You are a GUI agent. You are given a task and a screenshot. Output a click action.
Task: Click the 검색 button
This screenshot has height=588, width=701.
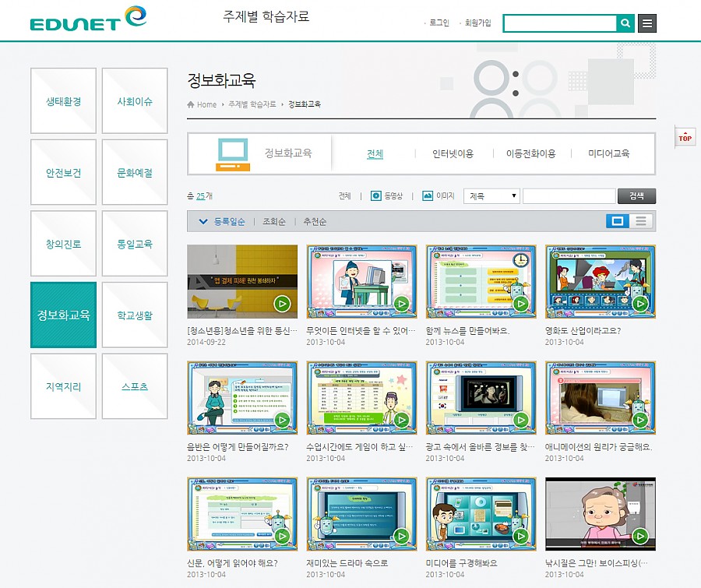[636, 196]
